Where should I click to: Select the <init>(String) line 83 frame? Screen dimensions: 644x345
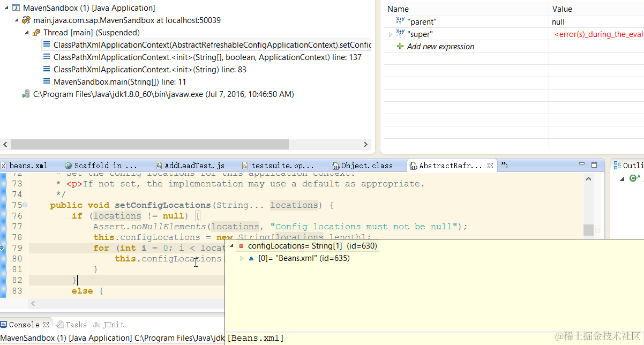click(x=150, y=70)
